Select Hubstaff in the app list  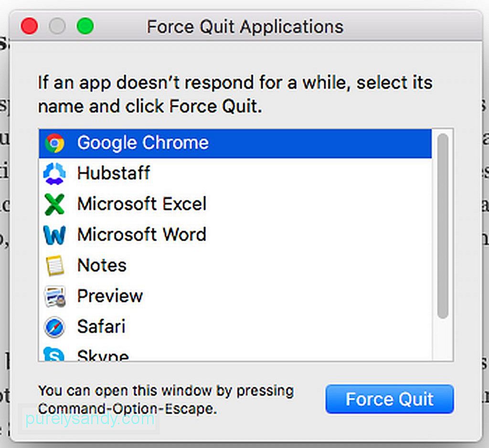tap(235, 174)
